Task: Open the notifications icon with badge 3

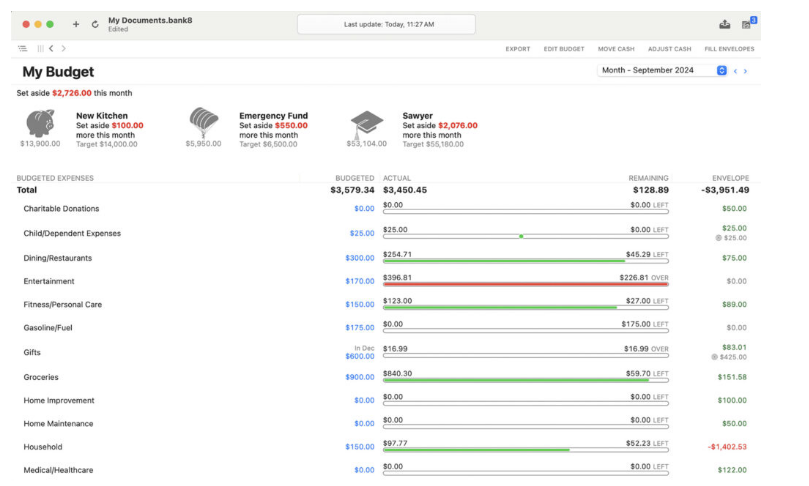Action: (746, 24)
